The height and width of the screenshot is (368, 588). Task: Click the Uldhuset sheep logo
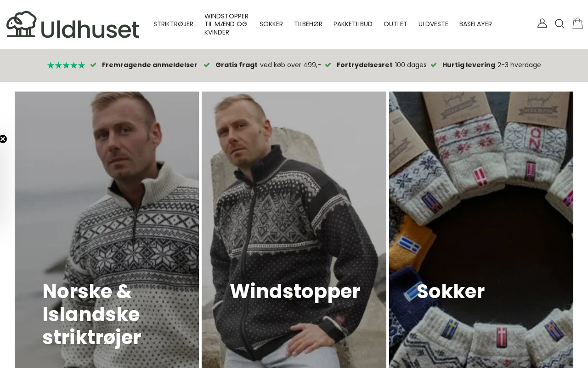tap(73, 24)
